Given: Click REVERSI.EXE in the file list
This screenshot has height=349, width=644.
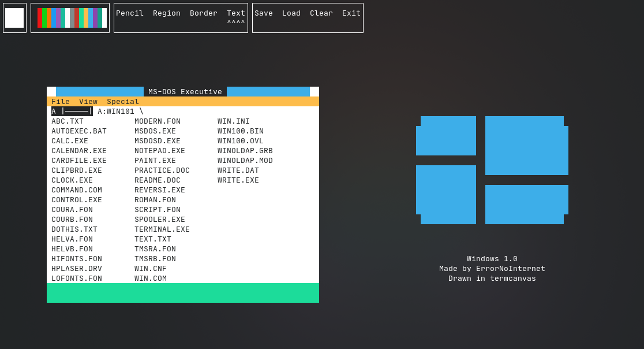Looking at the screenshot, I should coord(160,190).
